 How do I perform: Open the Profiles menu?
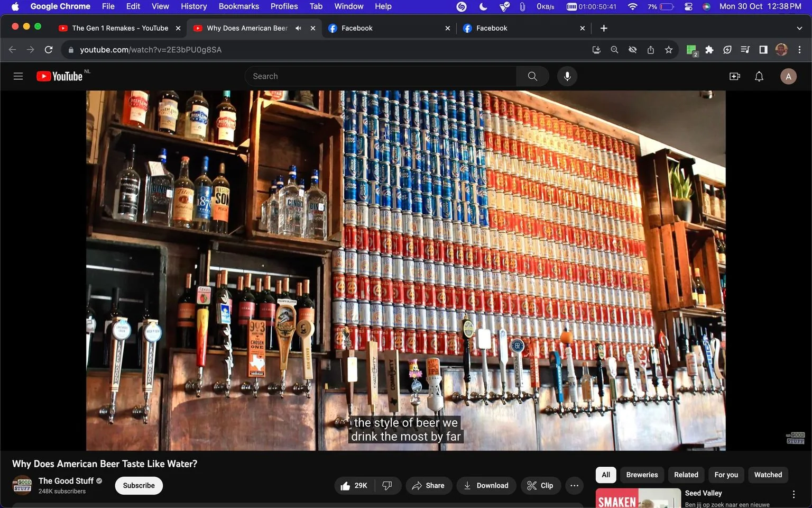(x=284, y=6)
